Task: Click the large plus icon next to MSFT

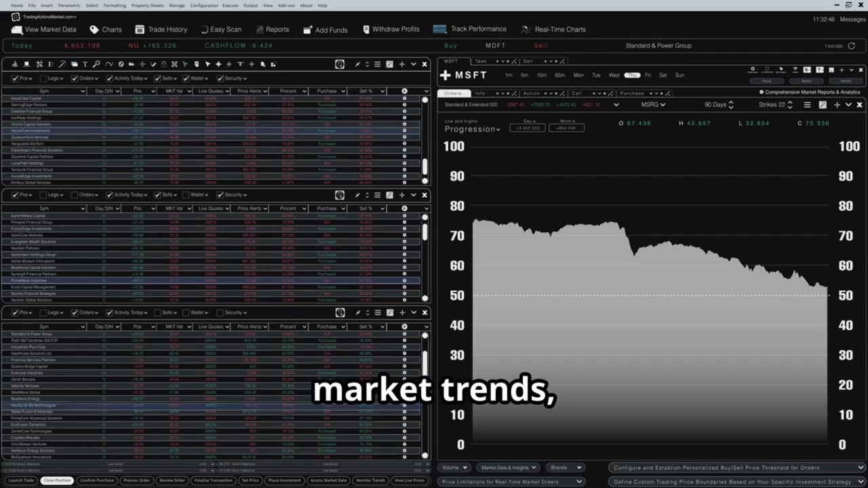Action: coord(446,75)
